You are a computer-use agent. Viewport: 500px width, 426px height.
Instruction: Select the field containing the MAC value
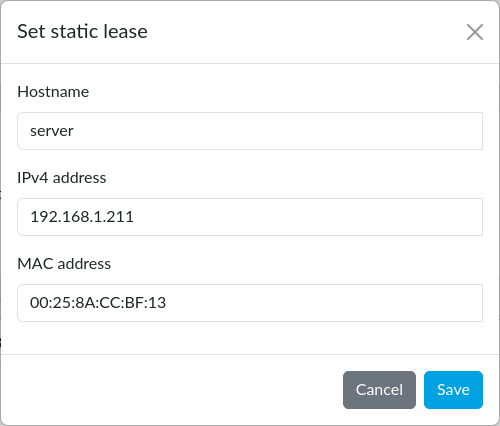pyautogui.click(x=250, y=303)
